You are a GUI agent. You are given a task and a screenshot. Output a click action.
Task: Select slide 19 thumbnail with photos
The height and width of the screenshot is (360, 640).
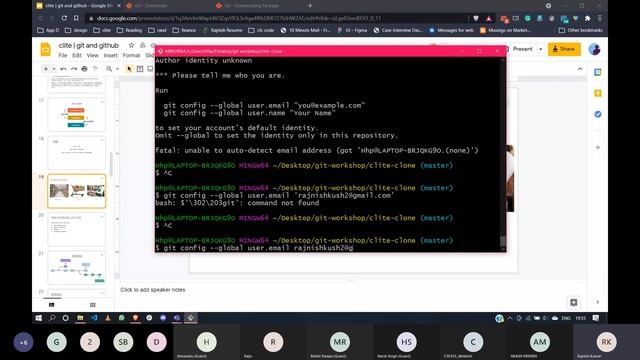(x=76, y=191)
